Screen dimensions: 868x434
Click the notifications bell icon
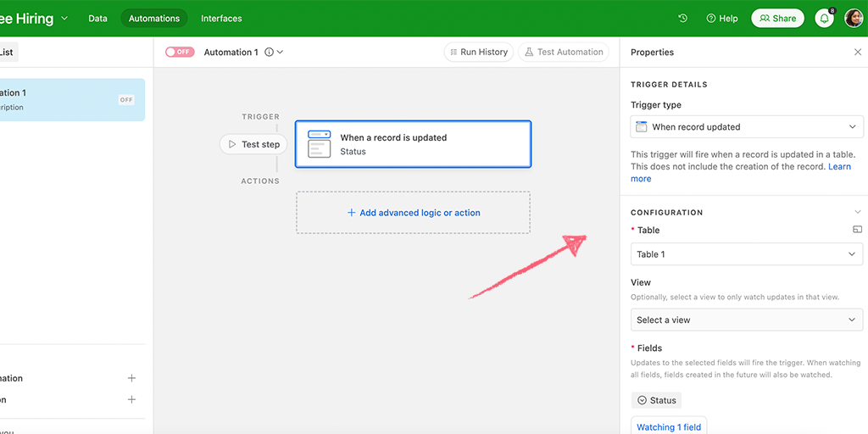click(x=824, y=19)
